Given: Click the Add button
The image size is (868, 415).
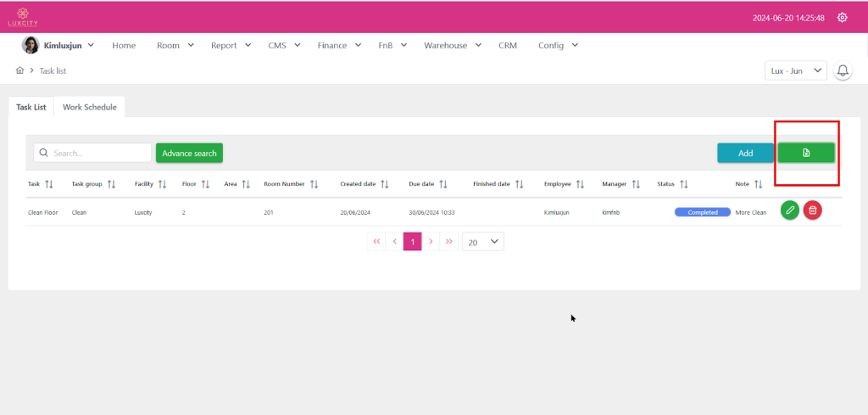Looking at the screenshot, I should coord(745,153).
